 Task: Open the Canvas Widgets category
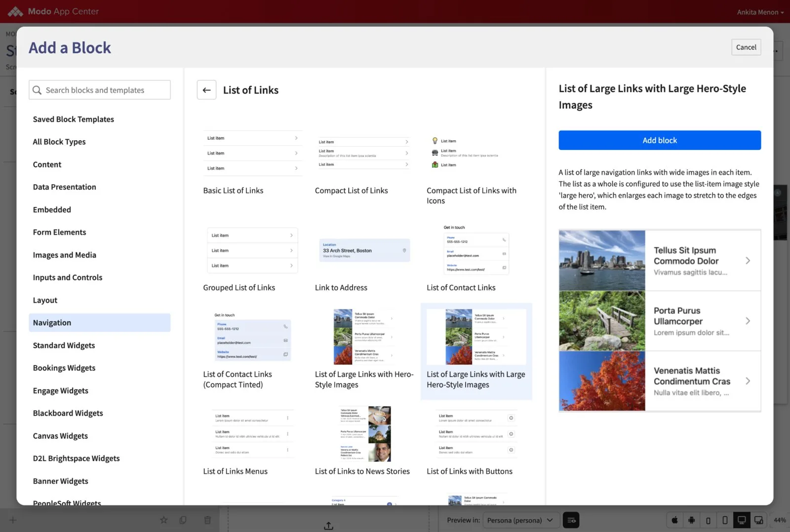coord(99,436)
